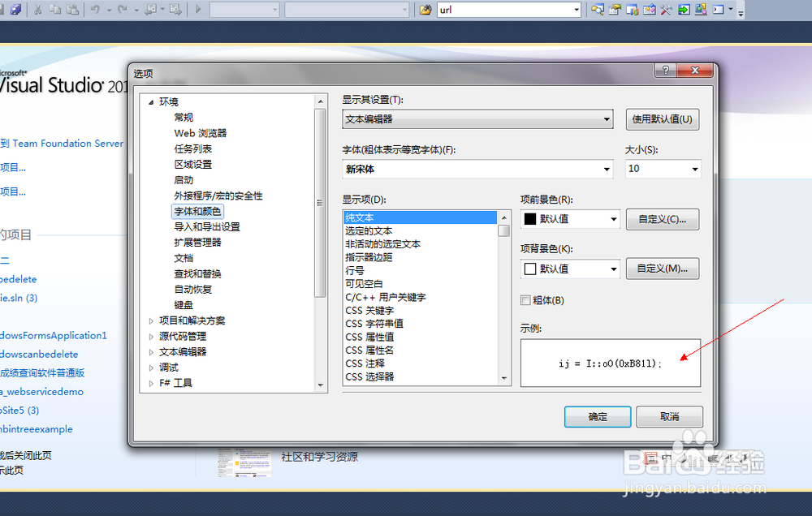The image size is (812, 516).
Task: Select 行号 in display items list
Action: coord(420,270)
